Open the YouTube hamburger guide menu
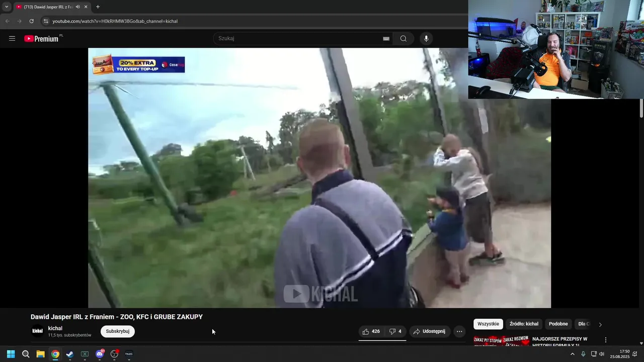This screenshot has width=644, height=362. [x=12, y=39]
